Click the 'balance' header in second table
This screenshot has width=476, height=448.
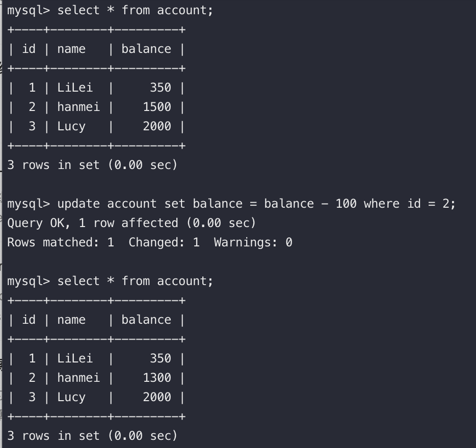[146, 320]
